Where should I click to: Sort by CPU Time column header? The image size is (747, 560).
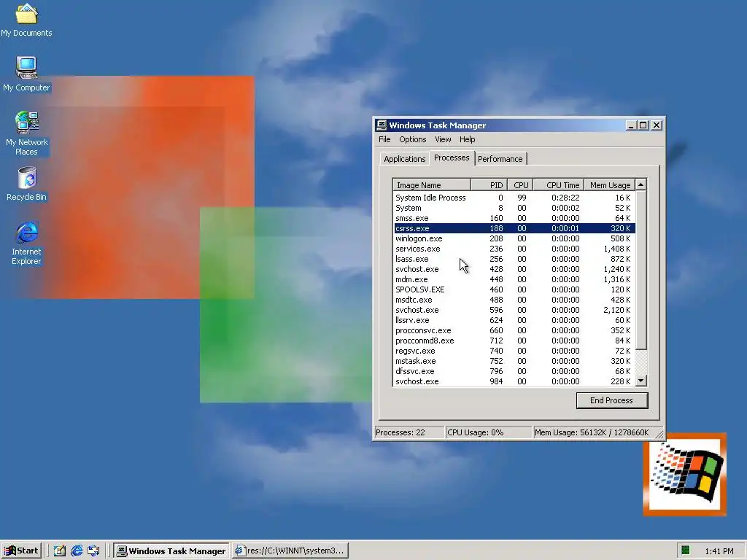558,184
